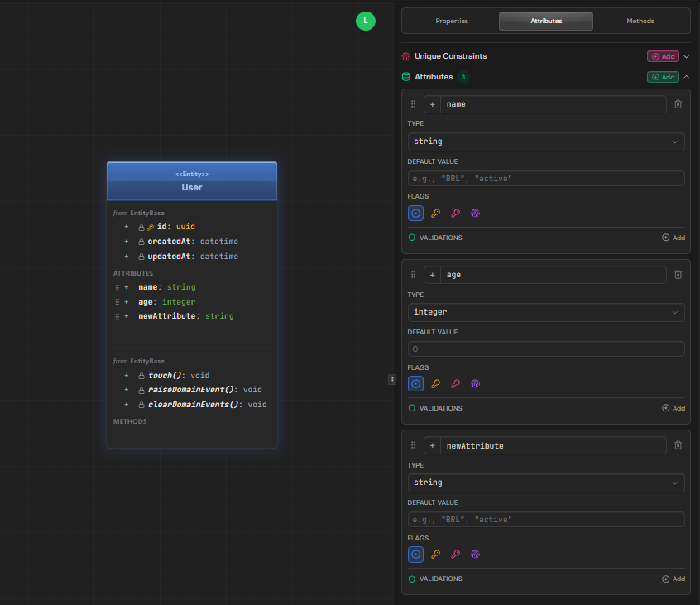This screenshot has height=605, width=700.
Task: Click drag handle beside newAttribute in User entity
Action: pos(117,316)
